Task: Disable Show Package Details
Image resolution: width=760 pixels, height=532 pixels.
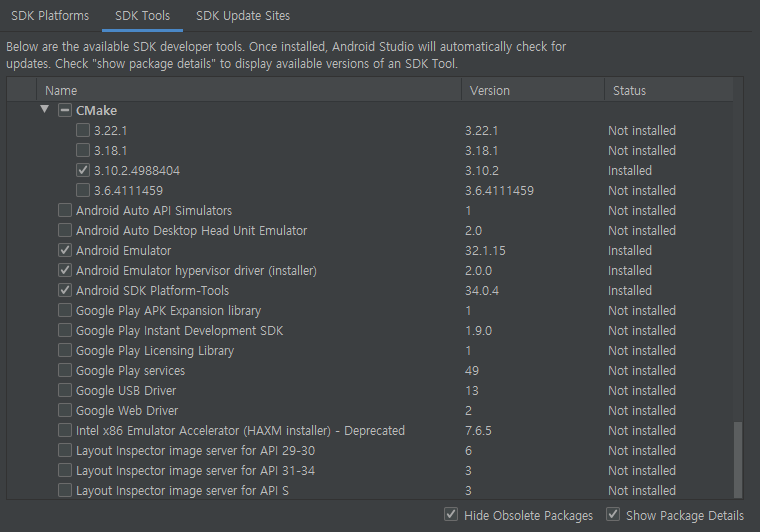Action: (613, 515)
